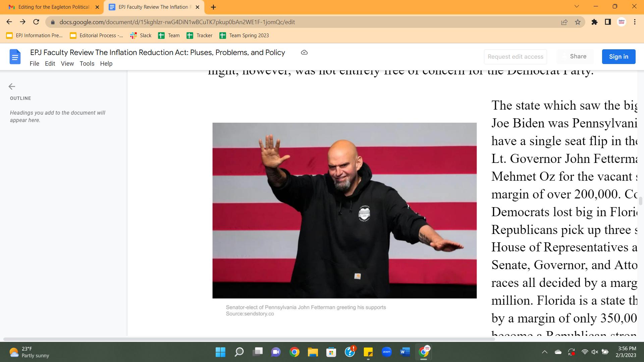This screenshot has width=644, height=362.
Task: Open the Chrome three-dot menu
Action: [x=635, y=22]
